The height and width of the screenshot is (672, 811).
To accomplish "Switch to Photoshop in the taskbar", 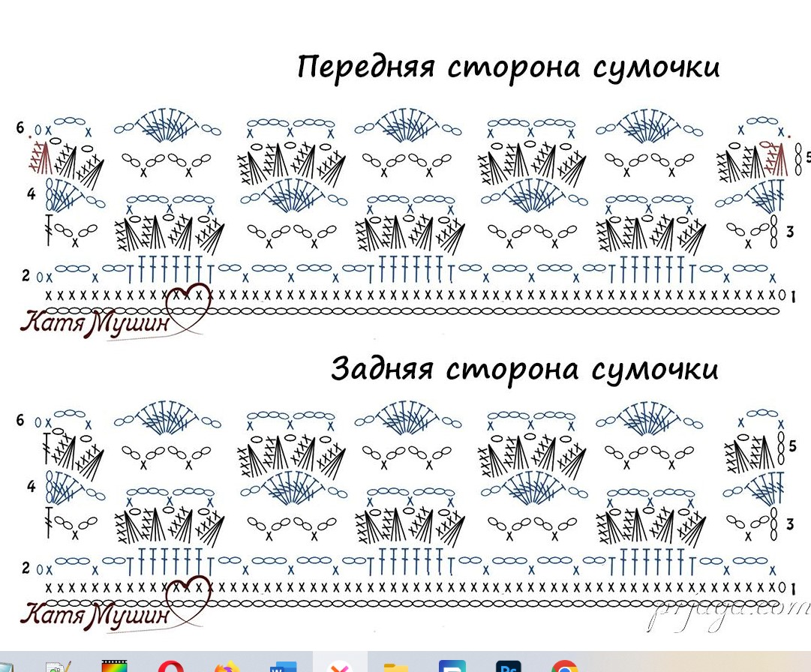I will pos(509,666).
